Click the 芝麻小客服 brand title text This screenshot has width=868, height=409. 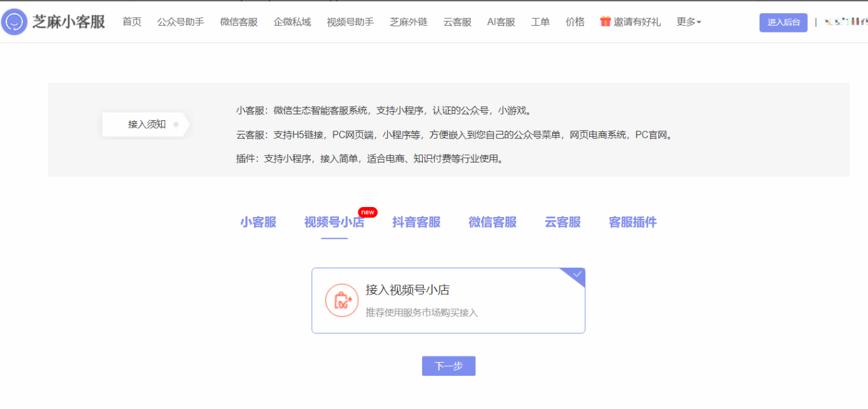coord(69,22)
